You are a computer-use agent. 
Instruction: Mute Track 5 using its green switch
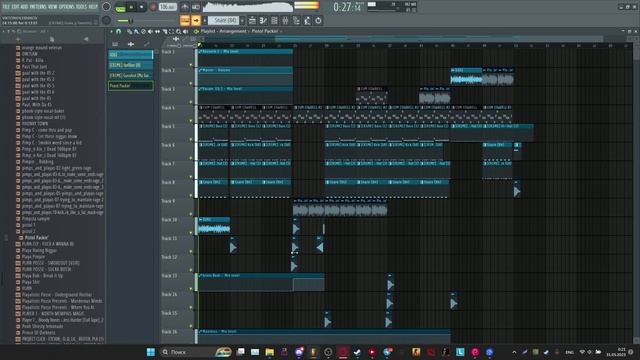point(191,139)
